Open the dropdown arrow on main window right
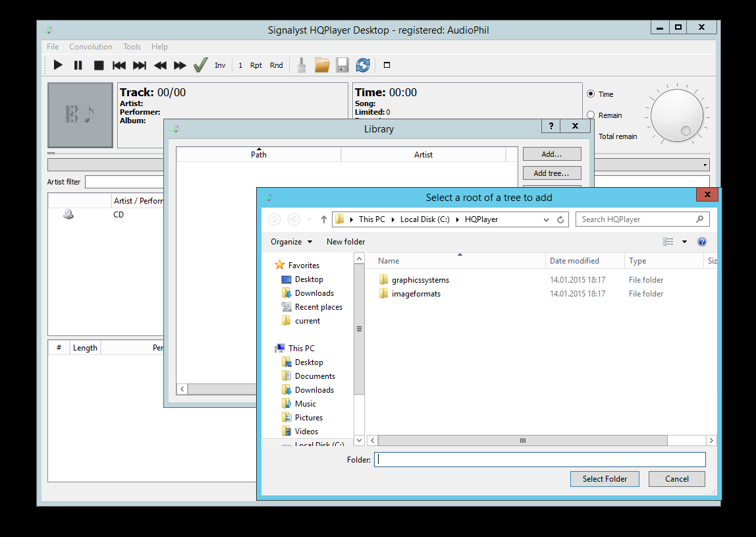756x537 pixels. (x=705, y=165)
